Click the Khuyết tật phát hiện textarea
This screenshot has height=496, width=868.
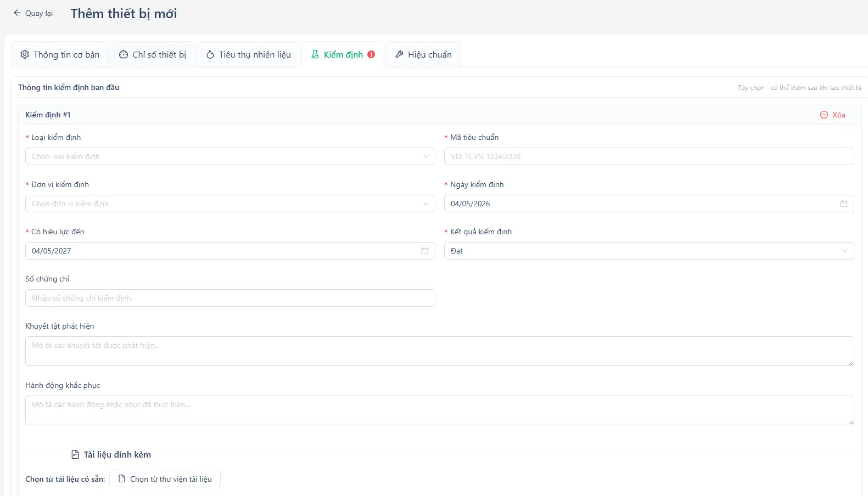tap(440, 351)
